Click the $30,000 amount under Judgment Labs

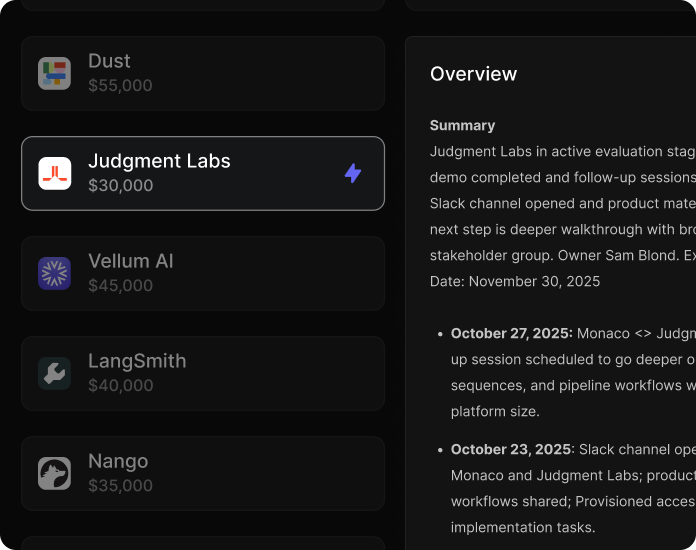(x=120, y=186)
